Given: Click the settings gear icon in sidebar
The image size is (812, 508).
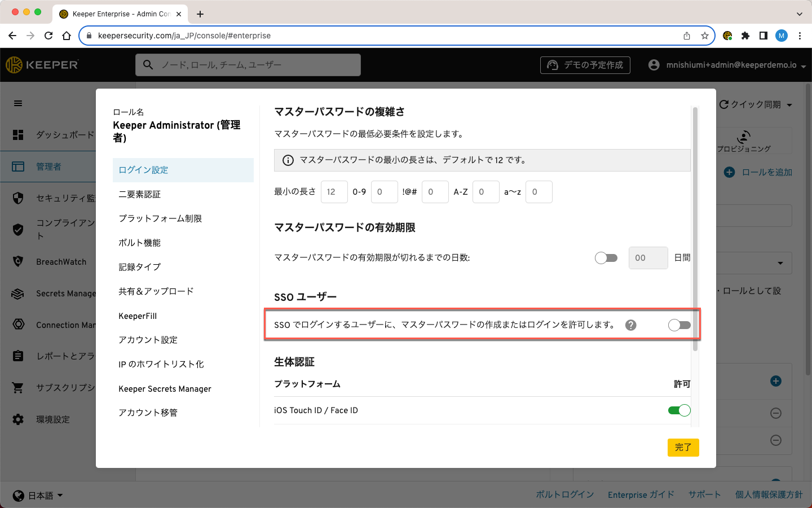Looking at the screenshot, I should [18, 419].
